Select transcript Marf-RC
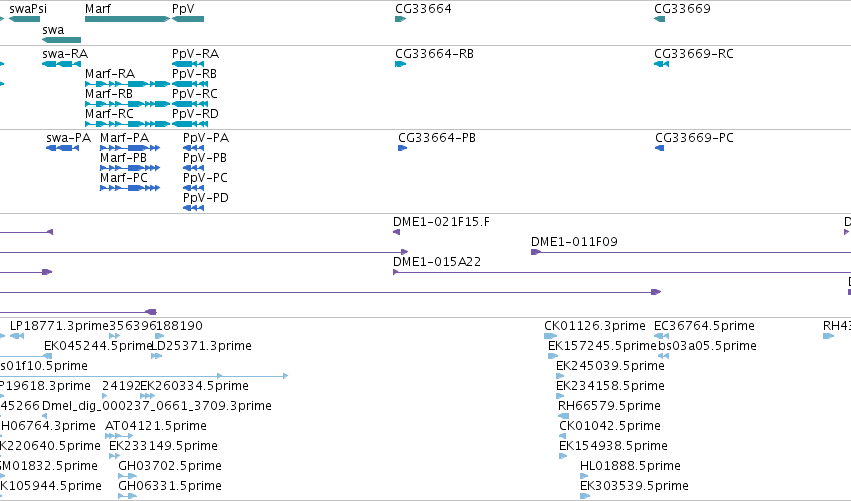 click(128, 124)
